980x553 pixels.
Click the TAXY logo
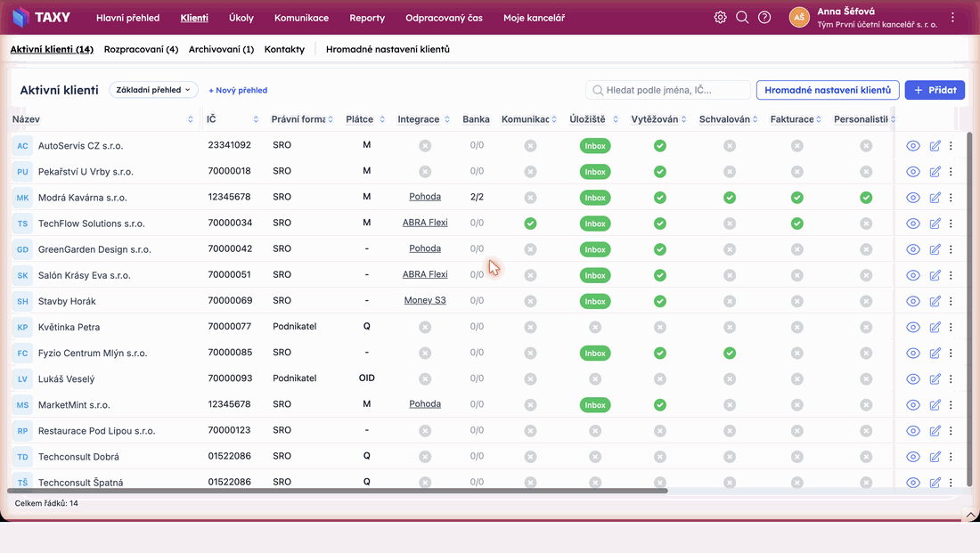coord(41,18)
